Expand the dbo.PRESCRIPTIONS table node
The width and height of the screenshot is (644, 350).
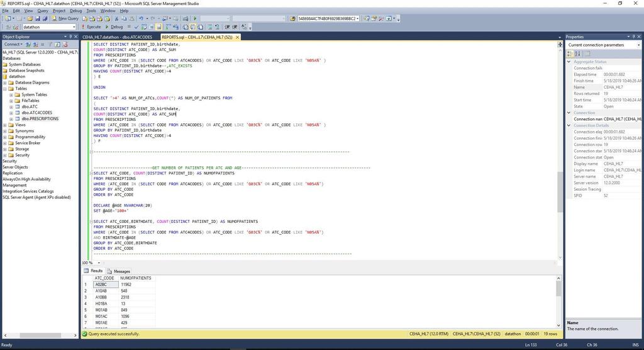coord(11,119)
